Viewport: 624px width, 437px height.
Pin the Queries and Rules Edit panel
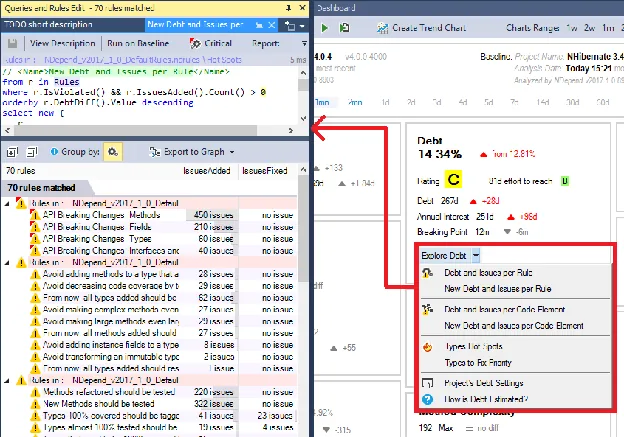click(289, 8)
